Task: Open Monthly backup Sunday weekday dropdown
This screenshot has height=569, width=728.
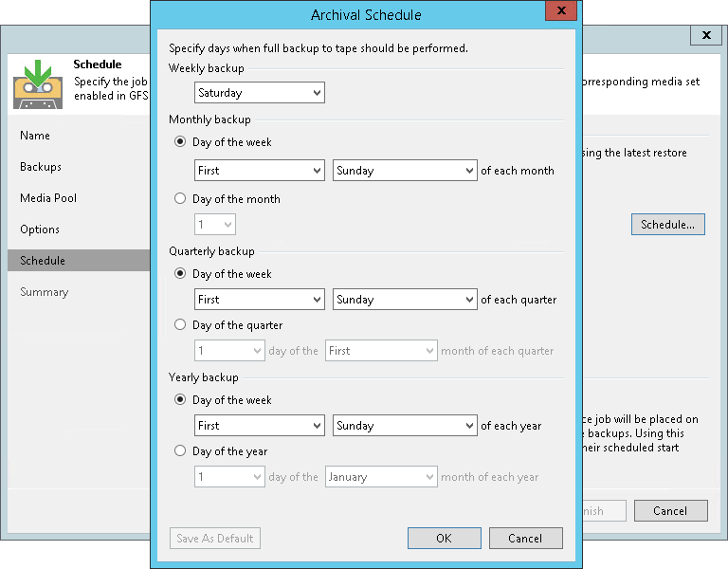Action: [405, 171]
